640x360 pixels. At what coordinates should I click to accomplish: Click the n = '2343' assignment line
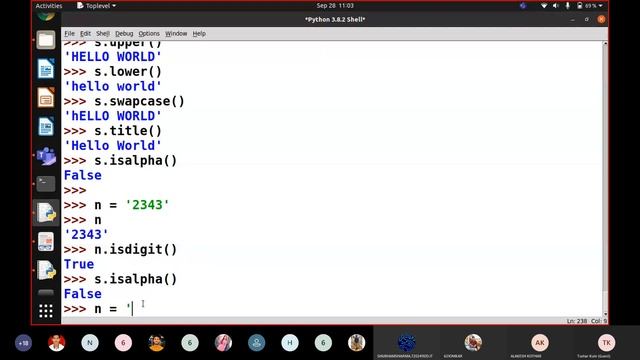tap(116, 205)
